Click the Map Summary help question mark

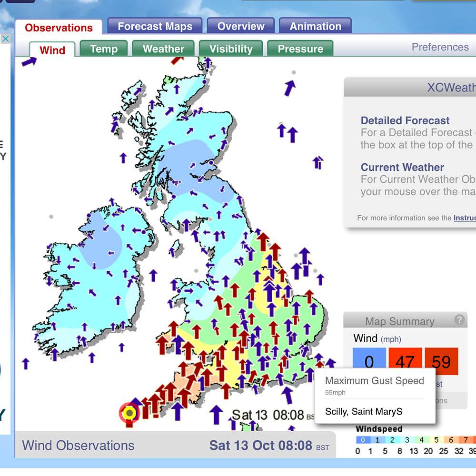pos(459,320)
